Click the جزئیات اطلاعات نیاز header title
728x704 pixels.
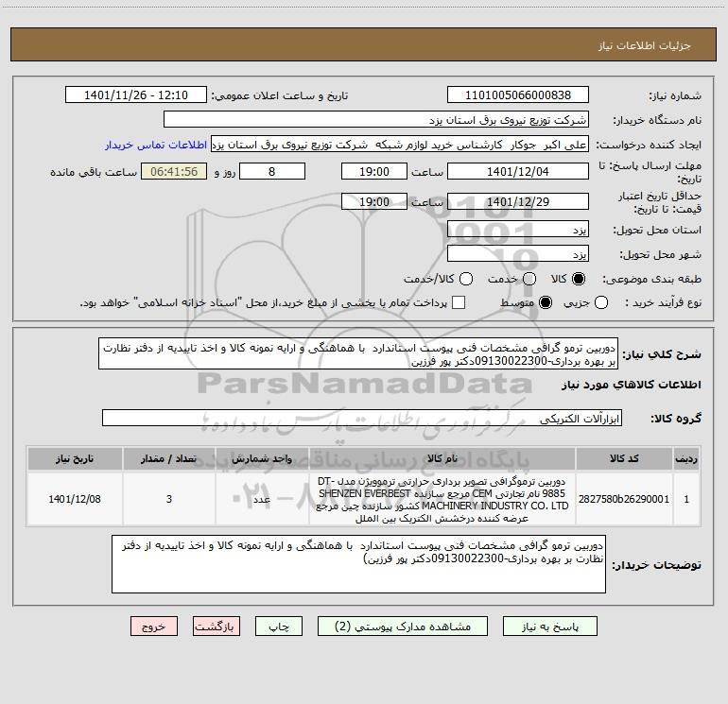pyautogui.click(x=644, y=45)
